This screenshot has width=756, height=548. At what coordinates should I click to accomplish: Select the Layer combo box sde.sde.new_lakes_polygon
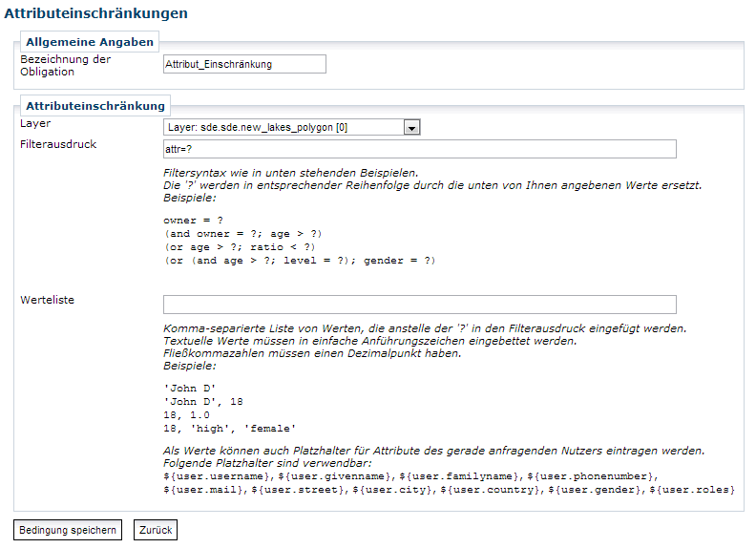(292, 127)
